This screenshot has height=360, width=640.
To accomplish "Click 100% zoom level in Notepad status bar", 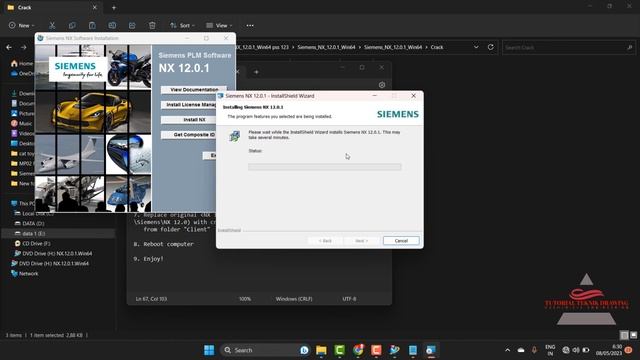I will pyautogui.click(x=245, y=299).
